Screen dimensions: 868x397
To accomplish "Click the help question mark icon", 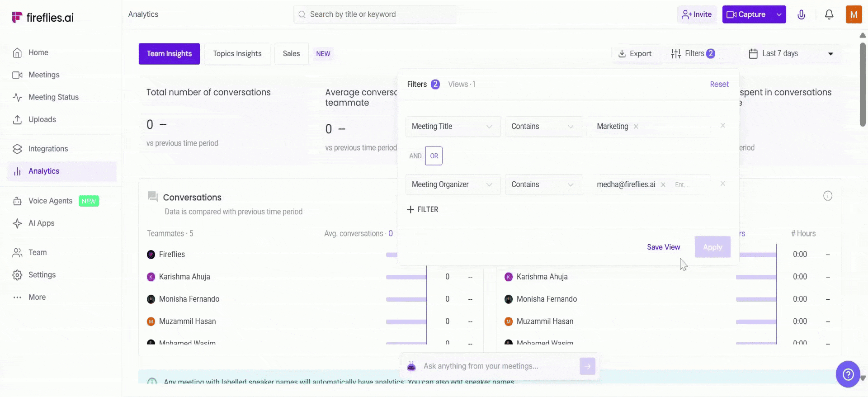I will (x=848, y=374).
